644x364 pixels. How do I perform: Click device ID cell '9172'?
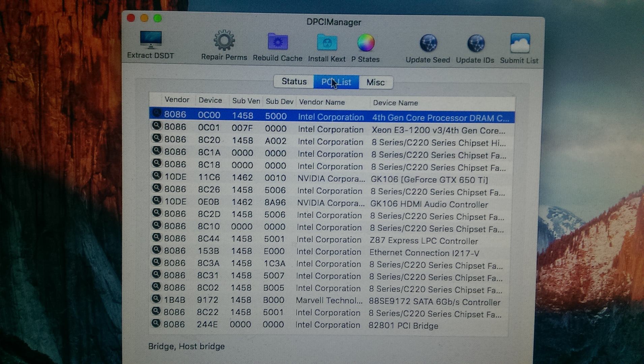tap(208, 300)
